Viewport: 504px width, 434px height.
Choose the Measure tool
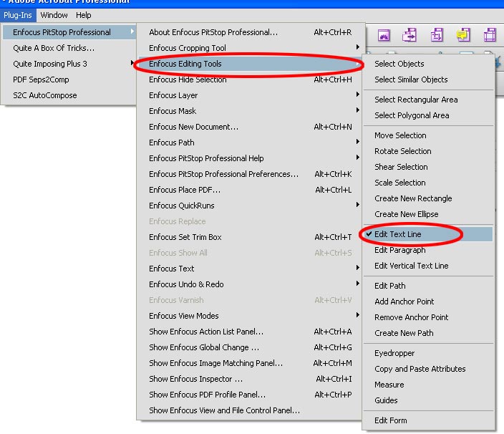428,385
